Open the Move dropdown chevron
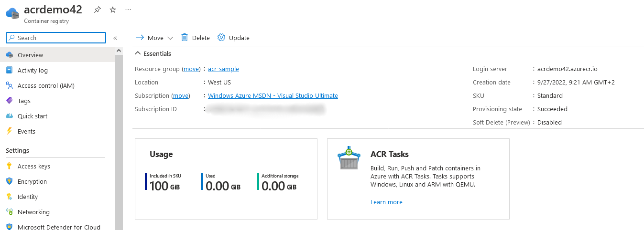Image resolution: width=644 pixels, height=230 pixels. pos(170,38)
